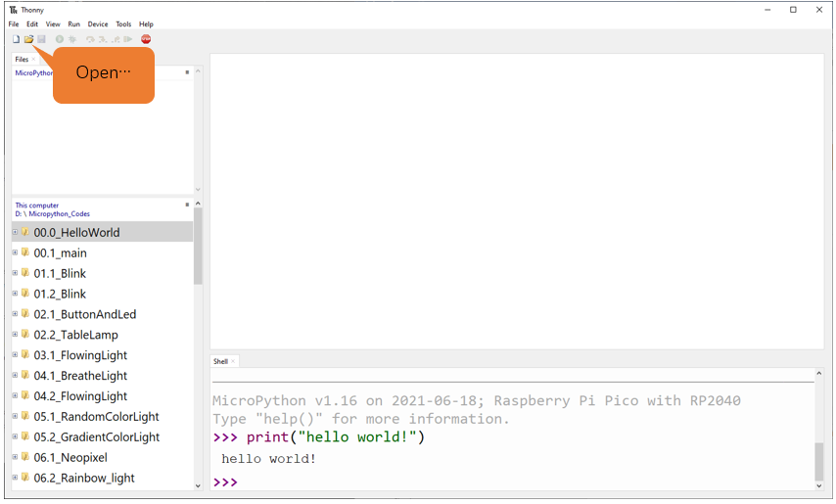The image size is (836, 504).
Task: Expand the 06.2_Rainbow_light folder
Action: click(x=15, y=478)
